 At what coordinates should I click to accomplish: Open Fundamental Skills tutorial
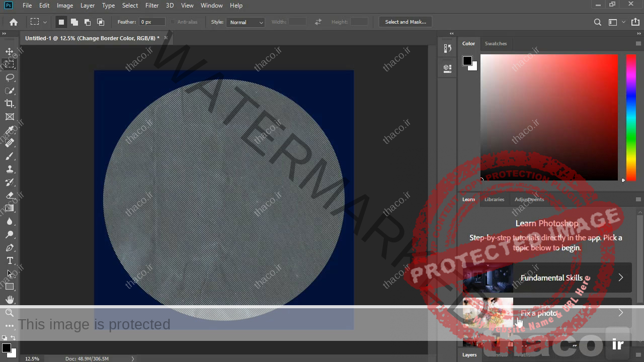click(x=547, y=278)
